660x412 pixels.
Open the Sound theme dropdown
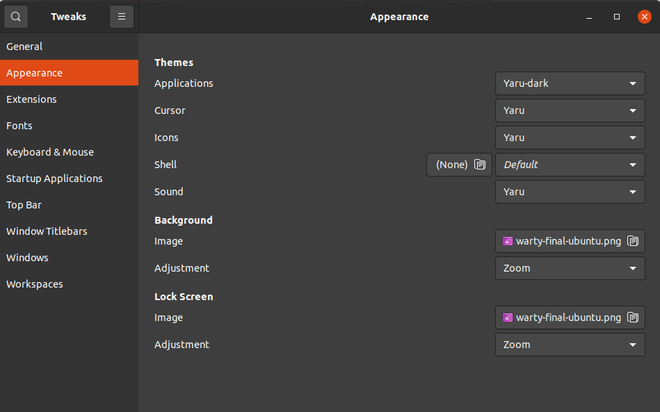coord(570,192)
